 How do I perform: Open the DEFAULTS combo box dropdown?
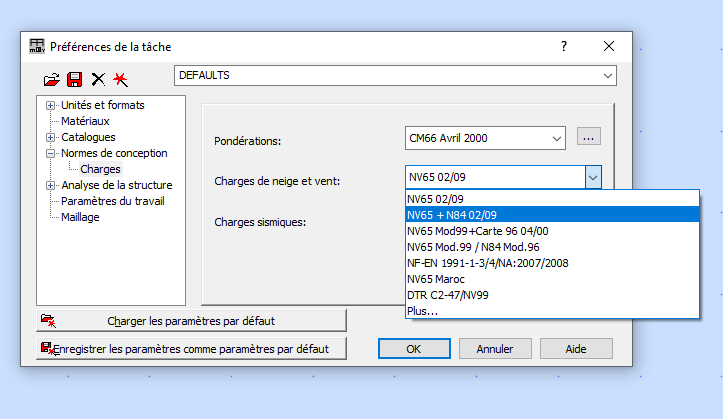click(608, 76)
